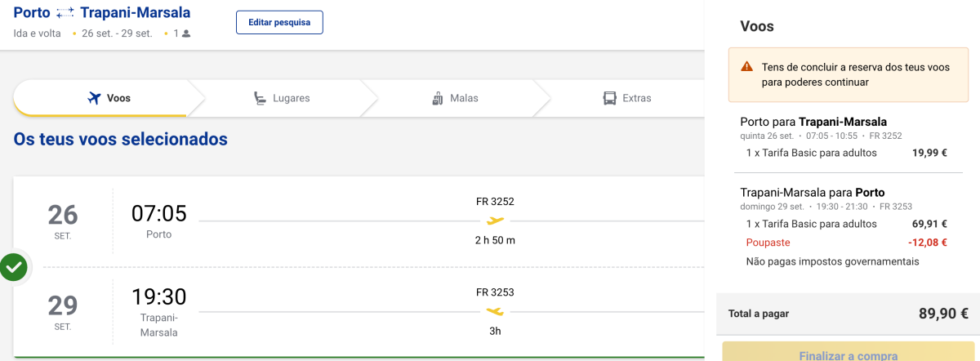Select the 26 set. outbound flight row
Viewport: 980px width, 361px height.
tap(359, 221)
